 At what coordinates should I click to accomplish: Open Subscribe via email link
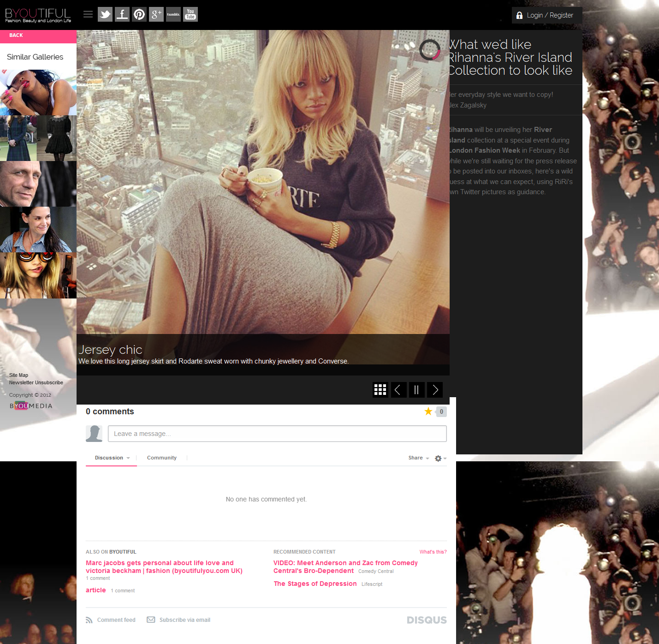click(178, 620)
